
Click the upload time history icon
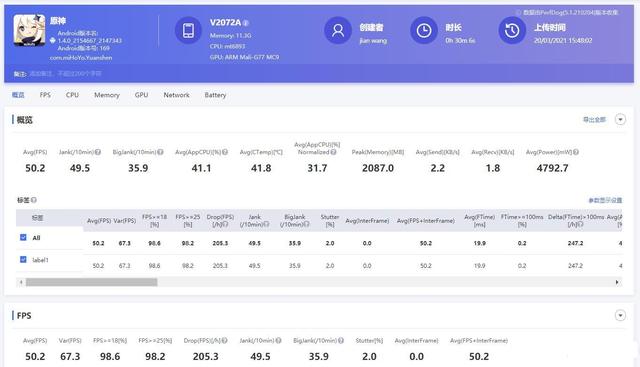coord(512,30)
